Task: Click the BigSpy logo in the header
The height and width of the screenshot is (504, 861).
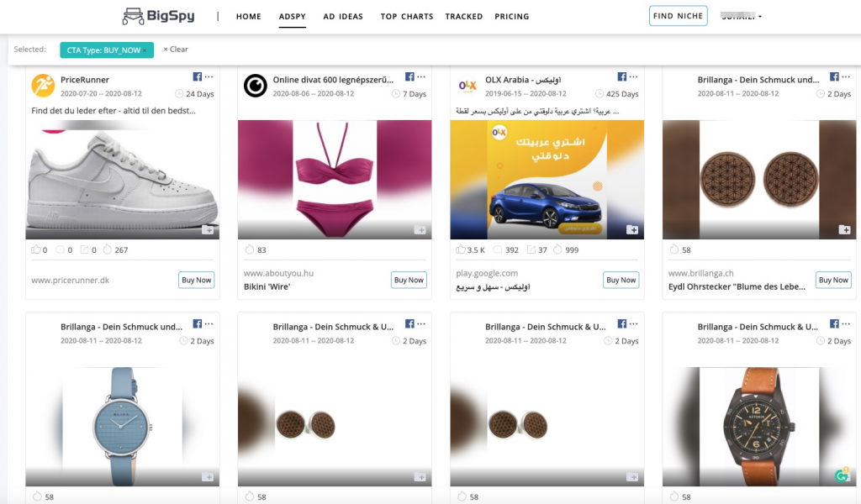Action: point(161,15)
